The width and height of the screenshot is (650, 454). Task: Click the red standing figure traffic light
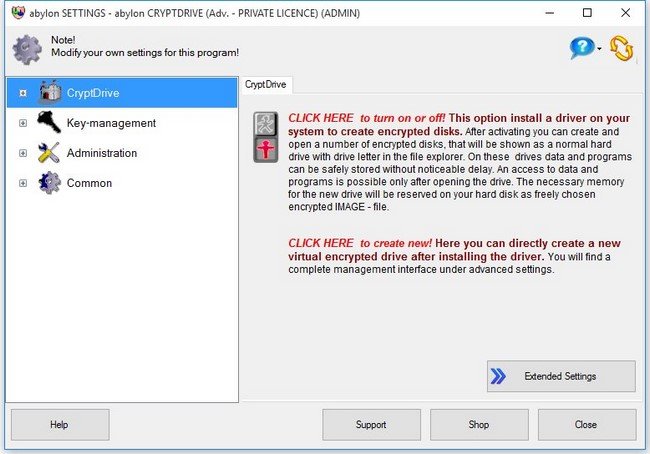[x=266, y=150]
